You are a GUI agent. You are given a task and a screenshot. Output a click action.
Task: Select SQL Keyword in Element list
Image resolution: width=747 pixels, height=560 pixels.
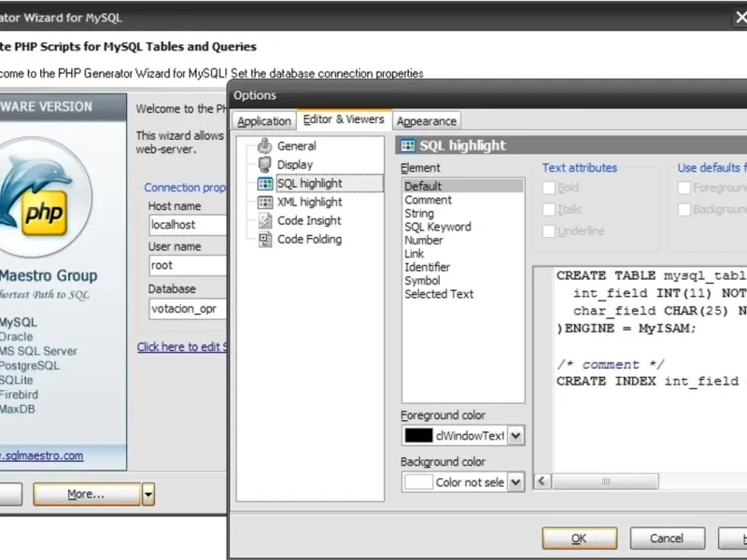coord(463,227)
